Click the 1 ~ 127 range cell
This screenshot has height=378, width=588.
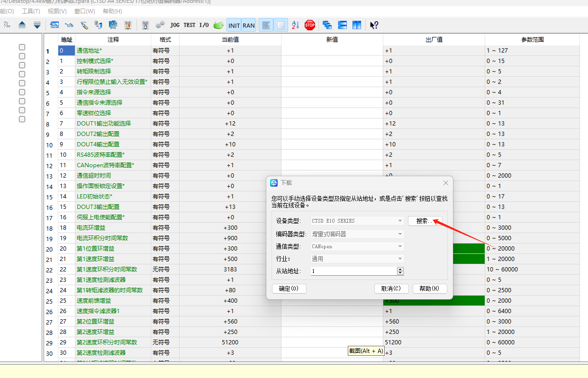[x=532, y=50]
